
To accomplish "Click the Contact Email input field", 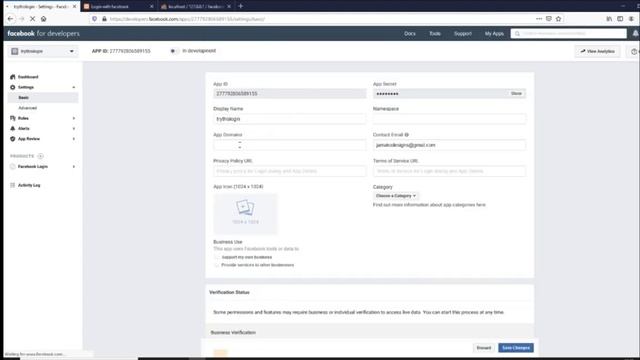I will coord(449,145).
